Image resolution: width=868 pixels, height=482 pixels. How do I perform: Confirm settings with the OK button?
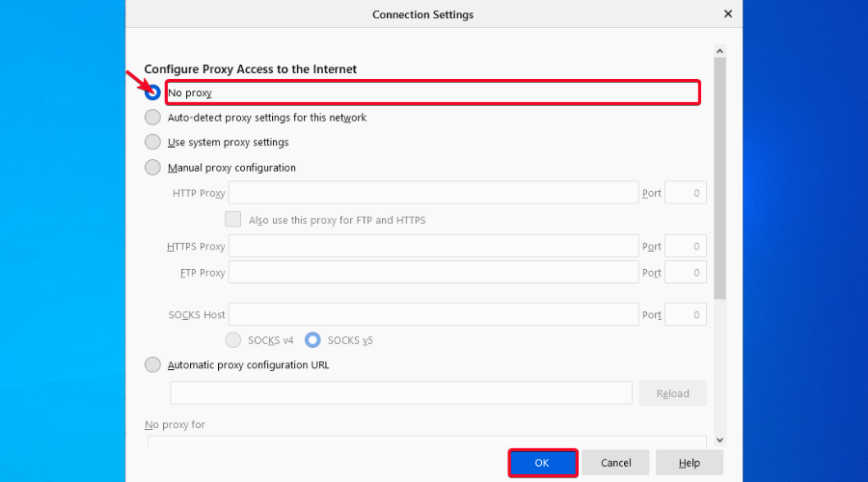tap(542, 463)
